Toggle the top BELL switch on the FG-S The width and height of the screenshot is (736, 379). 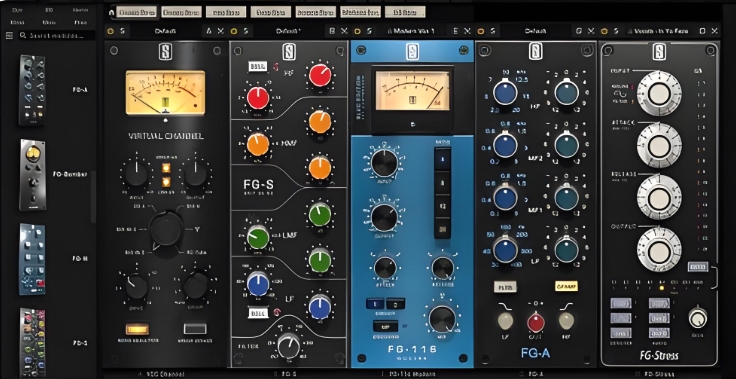(x=258, y=66)
